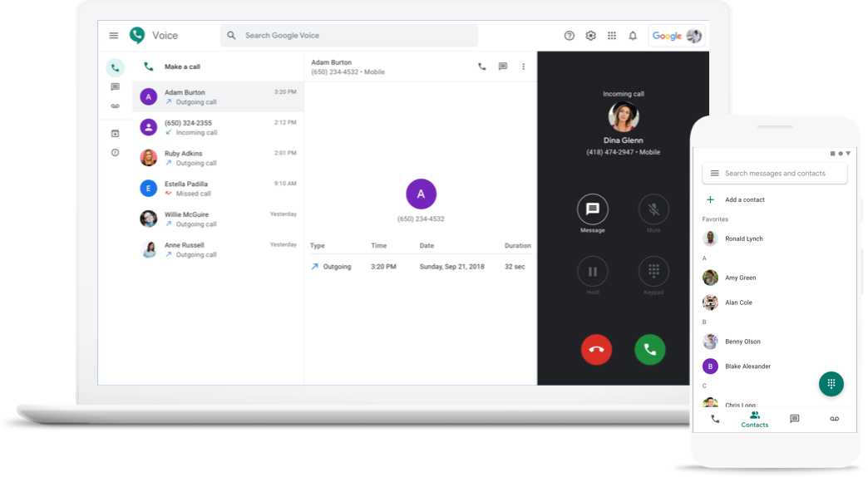The height and width of the screenshot is (477, 868).
Task: Tap the green dialpad floating button
Action: (x=831, y=383)
